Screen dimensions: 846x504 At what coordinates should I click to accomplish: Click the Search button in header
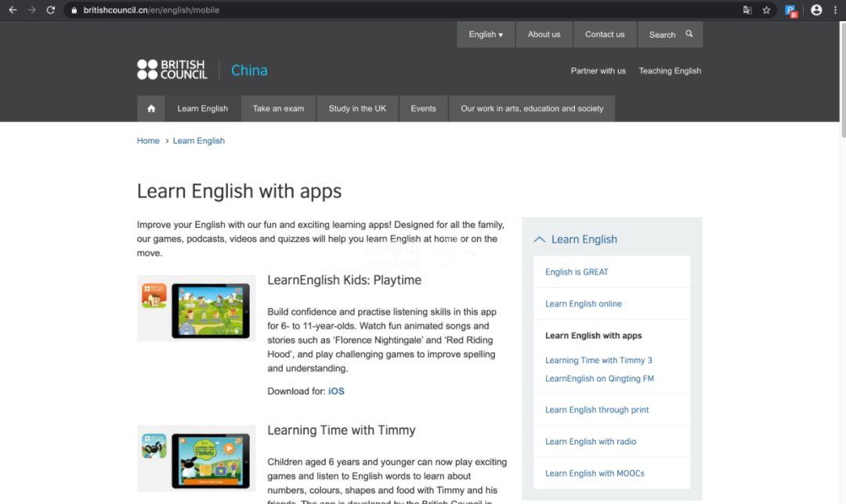pyautogui.click(x=670, y=34)
